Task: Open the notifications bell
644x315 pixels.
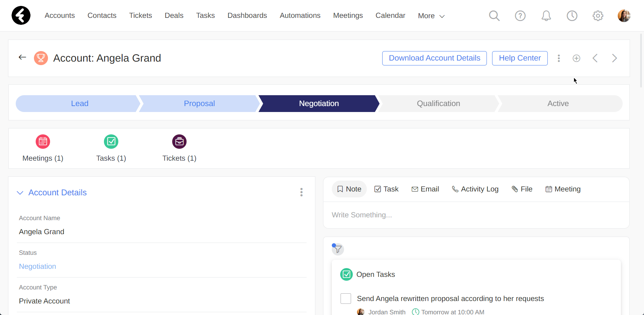Action: pos(546,16)
